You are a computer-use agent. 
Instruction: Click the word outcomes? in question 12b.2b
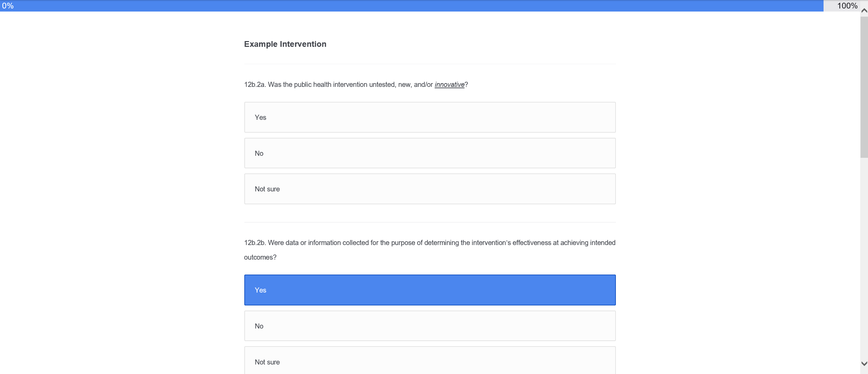pyautogui.click(x=260, y=257)
